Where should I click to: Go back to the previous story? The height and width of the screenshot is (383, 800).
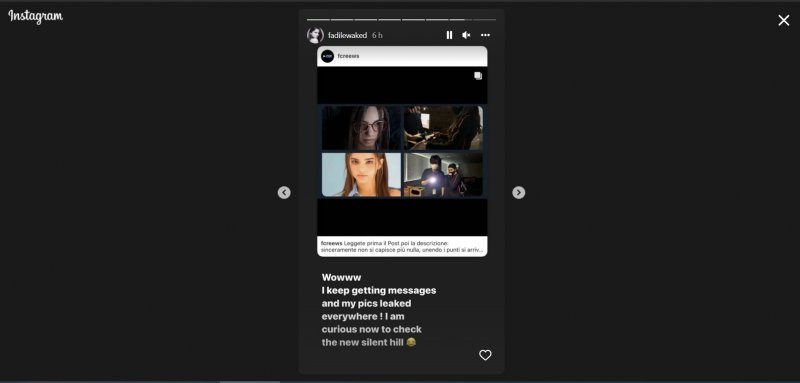[x=284, y=192]
